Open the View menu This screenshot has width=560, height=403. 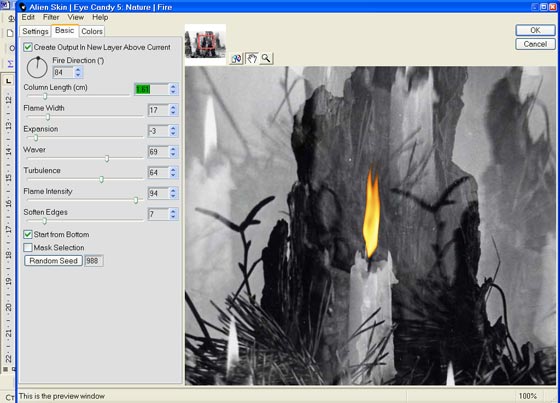click(76, 17)
